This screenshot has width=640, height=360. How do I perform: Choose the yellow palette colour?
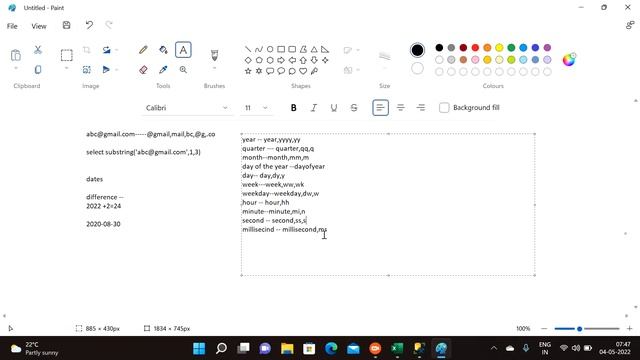click(499, 48)
